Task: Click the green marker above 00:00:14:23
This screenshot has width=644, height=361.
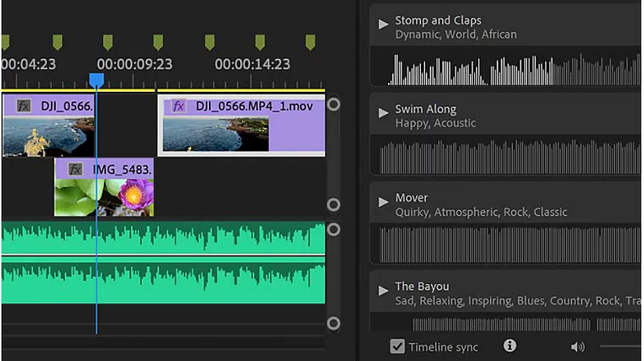Action: click(x=260, y=42)
